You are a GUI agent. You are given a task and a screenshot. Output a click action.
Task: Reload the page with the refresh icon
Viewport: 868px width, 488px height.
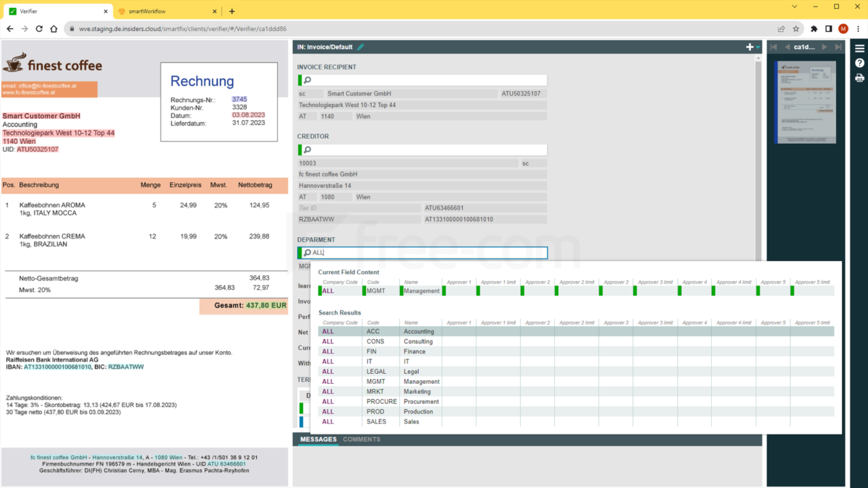point(39,28)
